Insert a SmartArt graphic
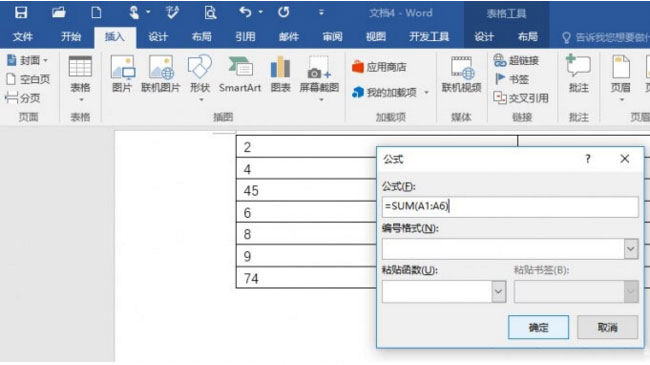 (x=240, y=74)
